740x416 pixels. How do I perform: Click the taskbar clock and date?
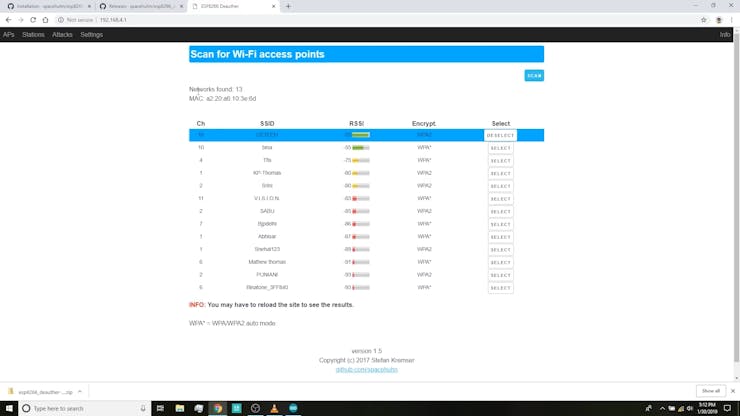pyautogui.click(x=707, y=408)
